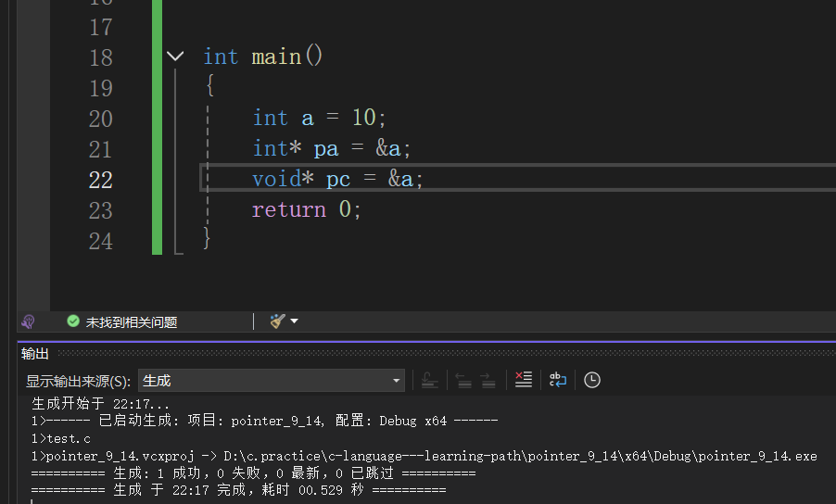Click line number 20 in the gutter
This screenshot has height=504, width=836.
(x=101, y=119)
